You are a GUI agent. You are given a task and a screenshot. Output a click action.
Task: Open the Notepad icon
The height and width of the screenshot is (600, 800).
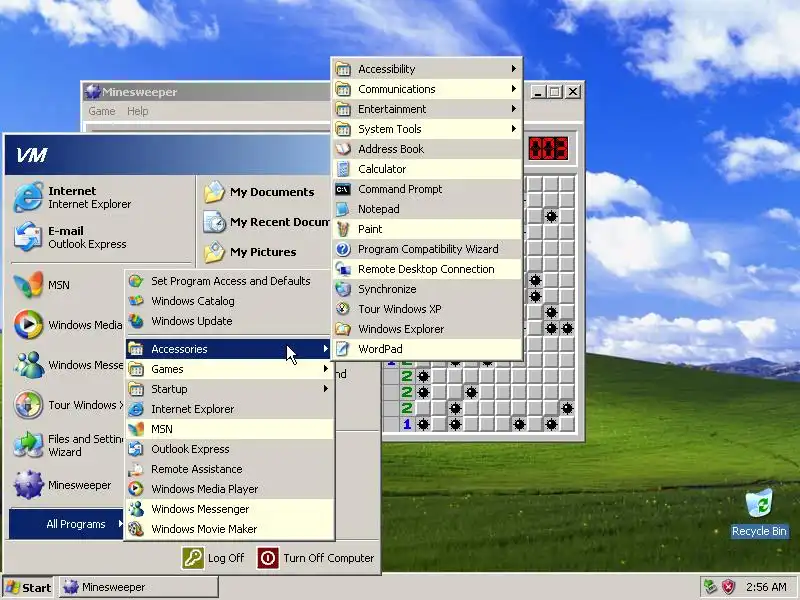(x=343, y=209)
